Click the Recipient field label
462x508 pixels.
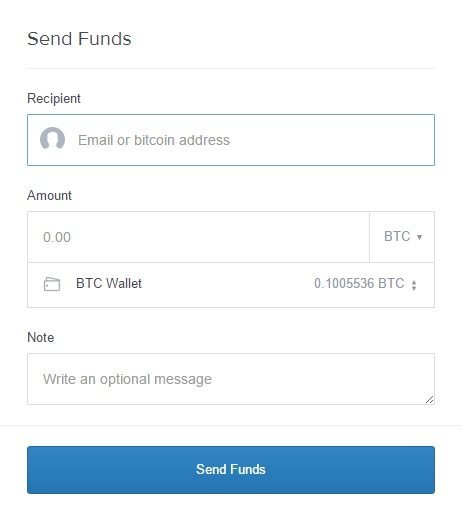pyautogui.click(x=54, y=99)
